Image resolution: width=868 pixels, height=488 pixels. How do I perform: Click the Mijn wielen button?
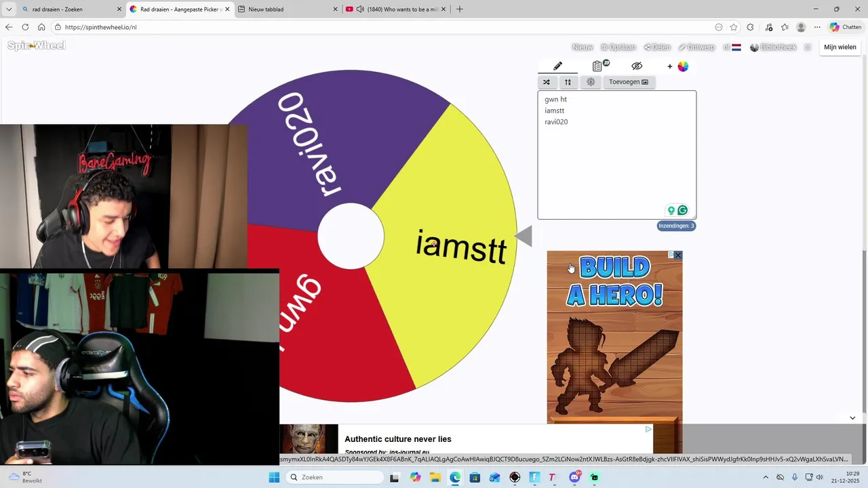click(x=840, y=47)
